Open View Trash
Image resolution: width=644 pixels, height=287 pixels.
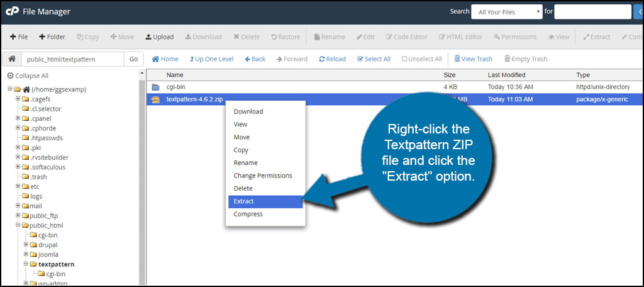click(x=473, y=59)
